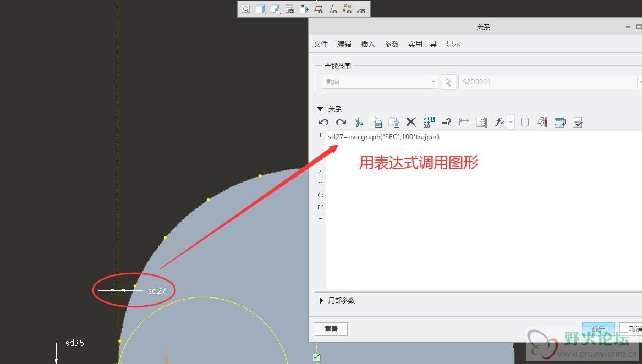
Task: Open the 插入 menu
Action: pos(367,44)
